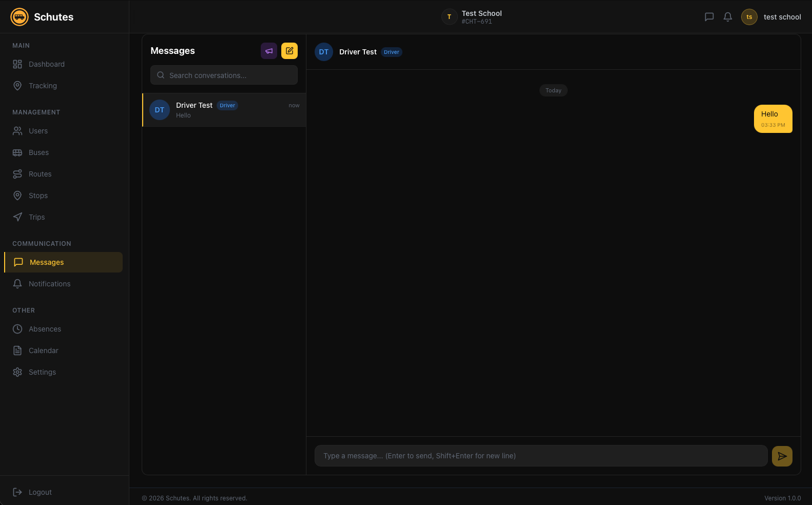Click the search magnifier icon
The height and width of the screenshot is (505, 812).
(161, 75)
